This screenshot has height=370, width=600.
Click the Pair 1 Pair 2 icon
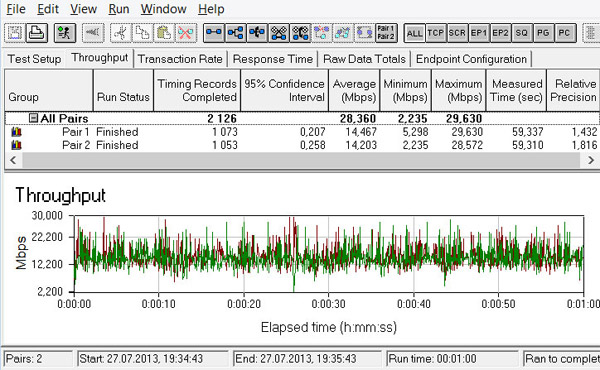pos(386,33)
